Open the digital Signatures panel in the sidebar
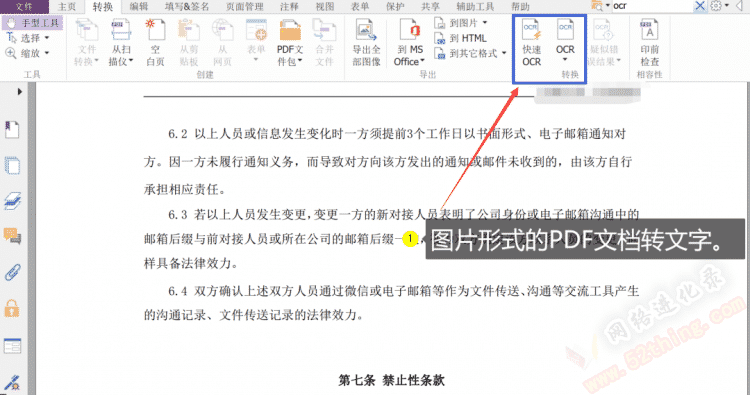Image resolution: width=750 pixels, height=395 pixels. [12, 383]
